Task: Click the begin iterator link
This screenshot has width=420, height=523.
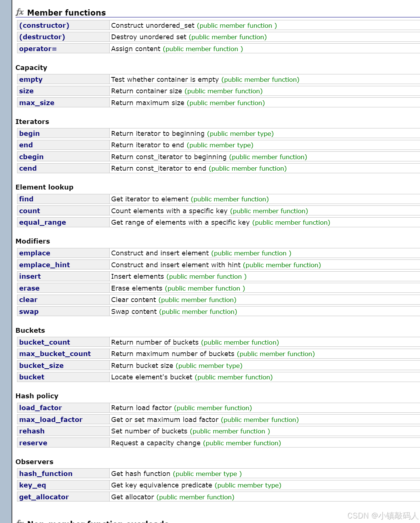Action: coord(29,134)
